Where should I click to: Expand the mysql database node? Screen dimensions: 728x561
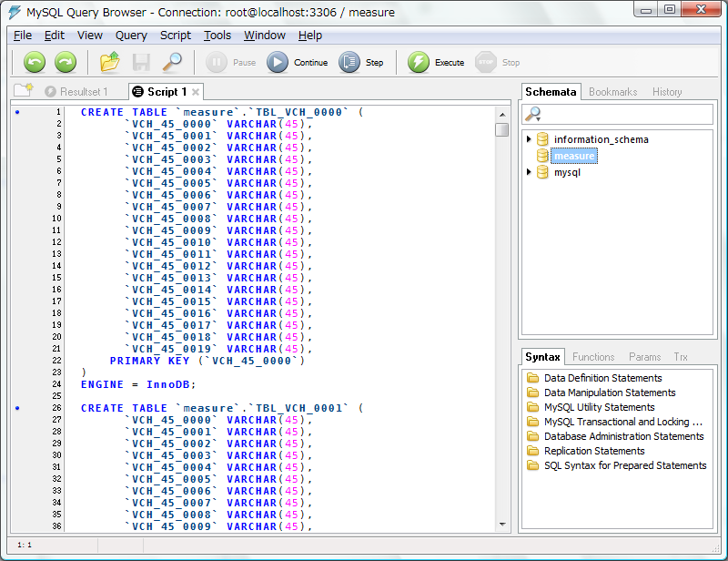coord(529,172)
